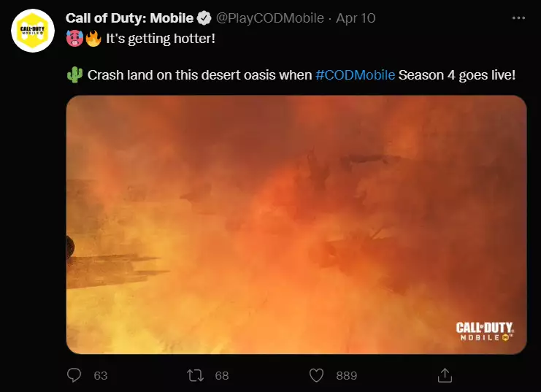Click the fire emoji in the tweet
Viewport: 541px width, 392px height.
[x=92, y=37]
